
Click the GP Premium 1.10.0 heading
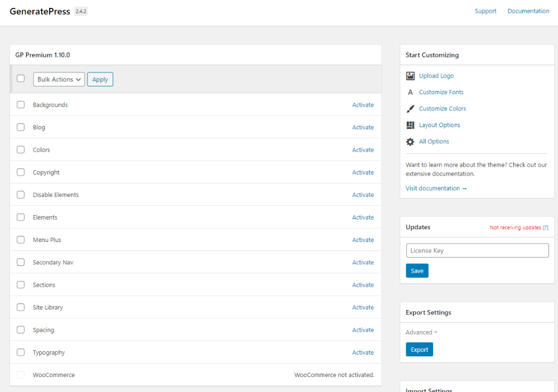(x=43, y=55)
